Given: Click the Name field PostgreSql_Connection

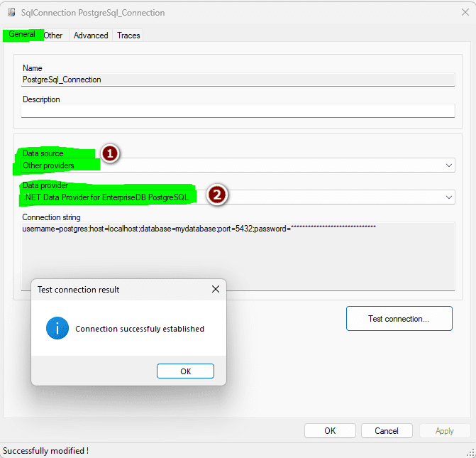Looking at the screenshot, I should tap(238, 80).
